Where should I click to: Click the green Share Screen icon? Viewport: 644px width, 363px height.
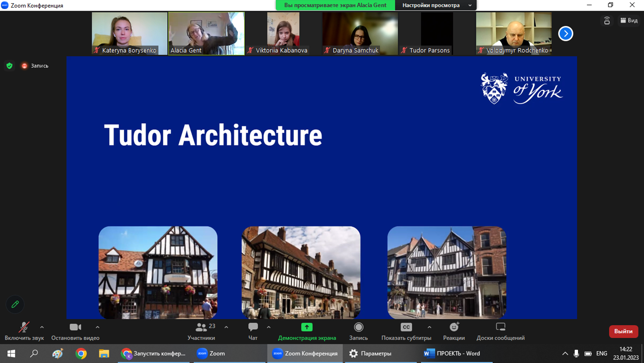pyautogui.click(x=307, y=327)
